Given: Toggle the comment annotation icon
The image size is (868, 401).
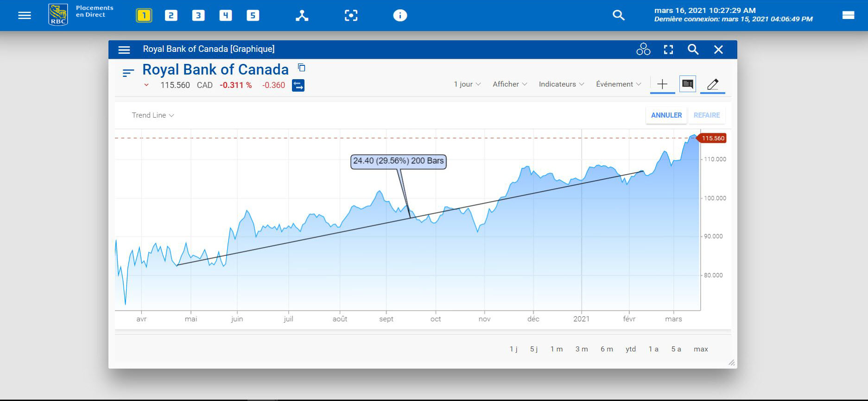Looking at the screenshot, I should [x=688, y=84].
